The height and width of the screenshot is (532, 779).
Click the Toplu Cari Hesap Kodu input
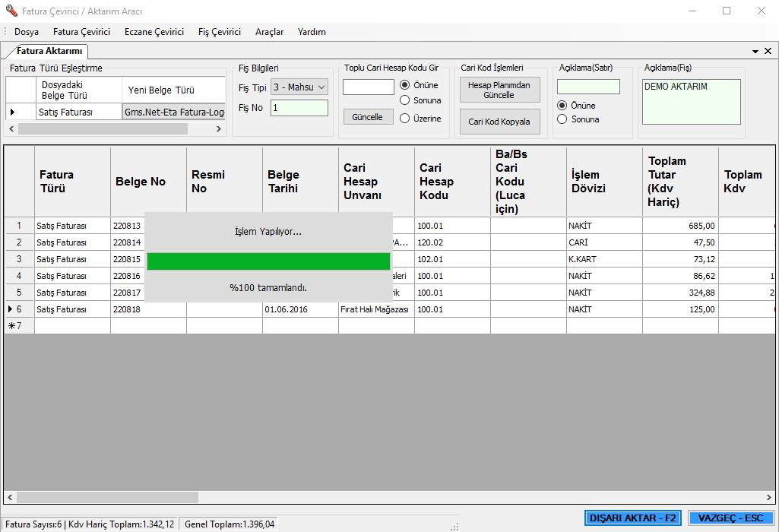368,87
